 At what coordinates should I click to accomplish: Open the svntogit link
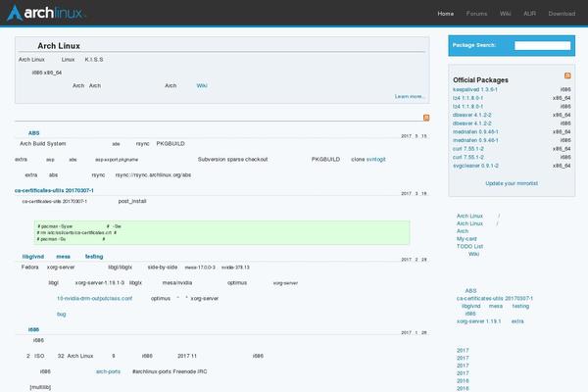375,159
